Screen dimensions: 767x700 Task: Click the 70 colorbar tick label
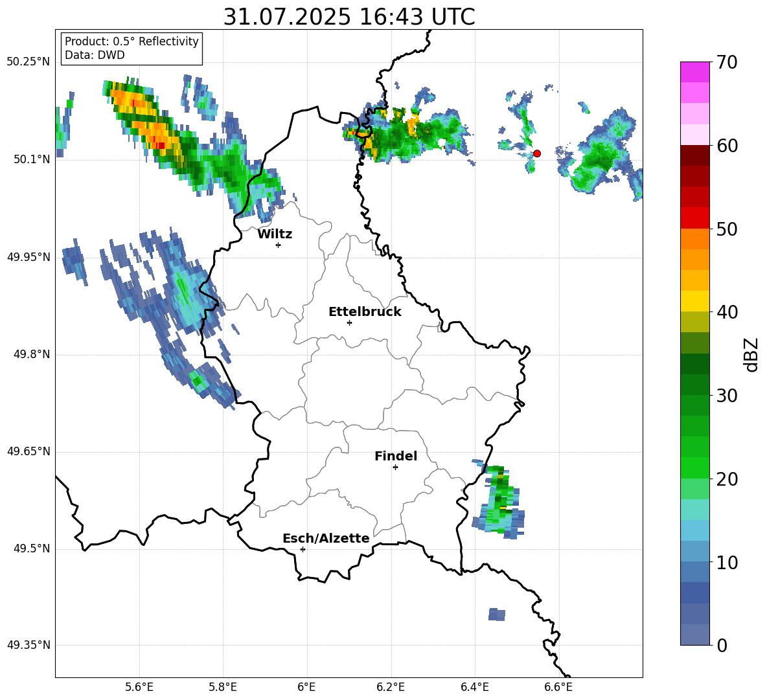coord(727,62)
